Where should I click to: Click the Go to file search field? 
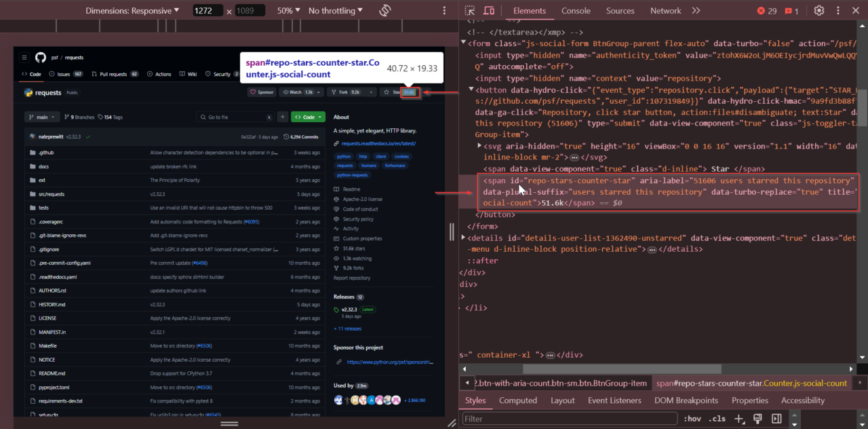[235, 117]
